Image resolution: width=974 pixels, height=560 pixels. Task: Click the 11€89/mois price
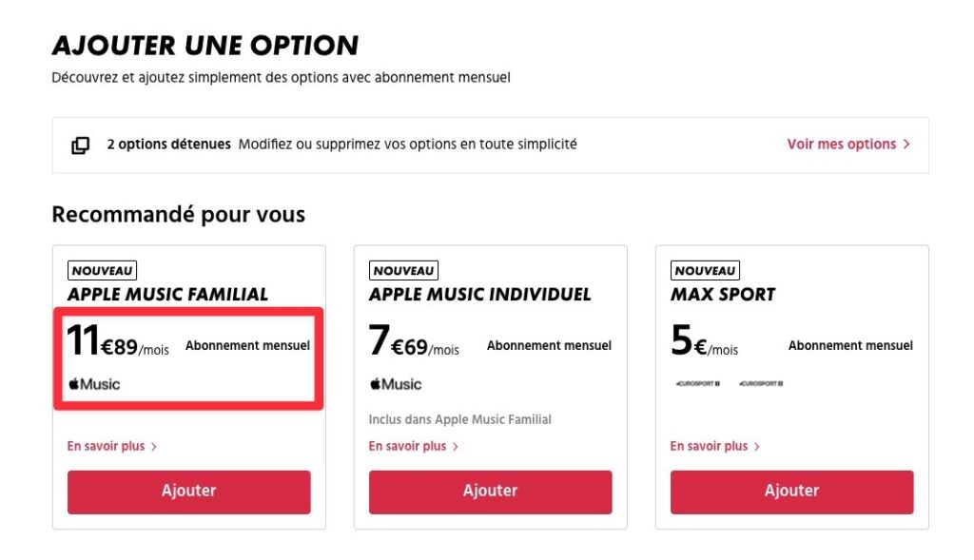pyautogui.click(x=117, y=342)
